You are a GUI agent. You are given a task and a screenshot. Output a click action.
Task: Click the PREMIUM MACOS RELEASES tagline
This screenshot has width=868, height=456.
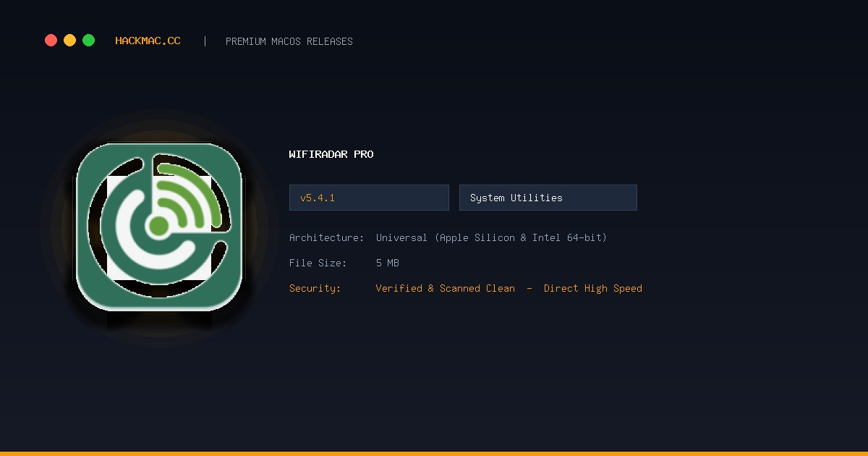click(289, 41)
